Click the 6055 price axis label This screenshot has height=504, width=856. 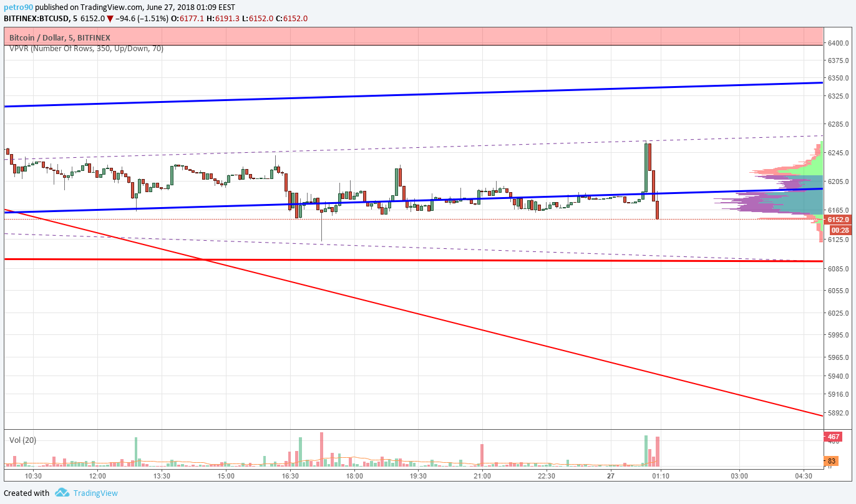click(839, 291)
